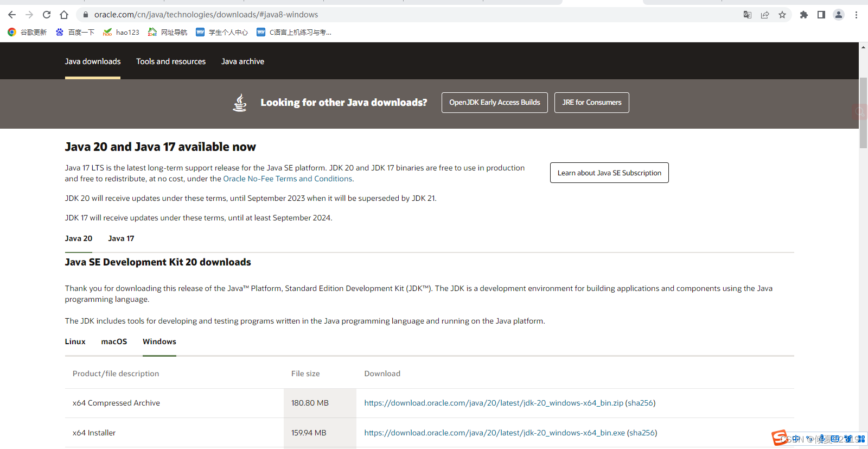The image size is (868, 449).
Task: Open the Chrome profile avatar
Action: click(839, 15)
